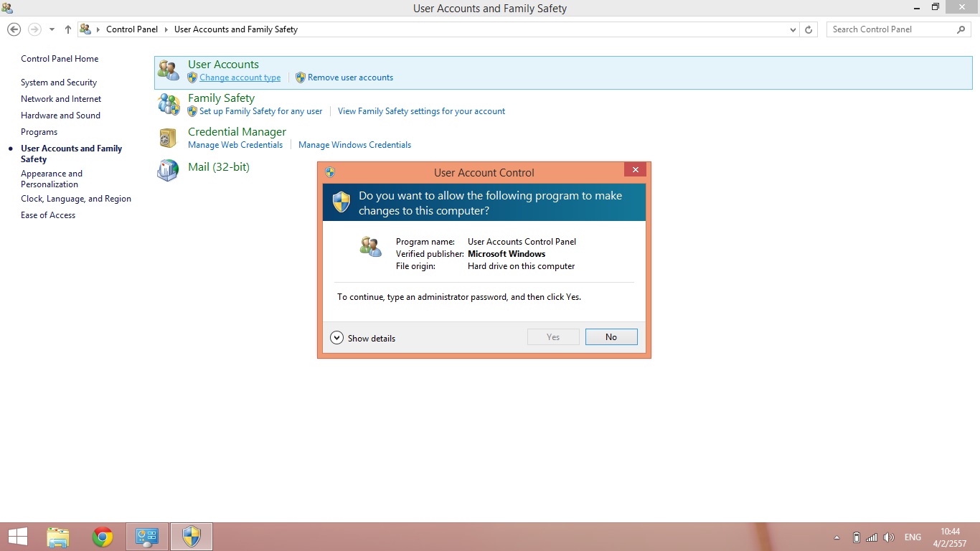This screenshot has height=551, width=980.
Task: Expand the root breadcrumb arrow before Control Panel
Action: 98,29
